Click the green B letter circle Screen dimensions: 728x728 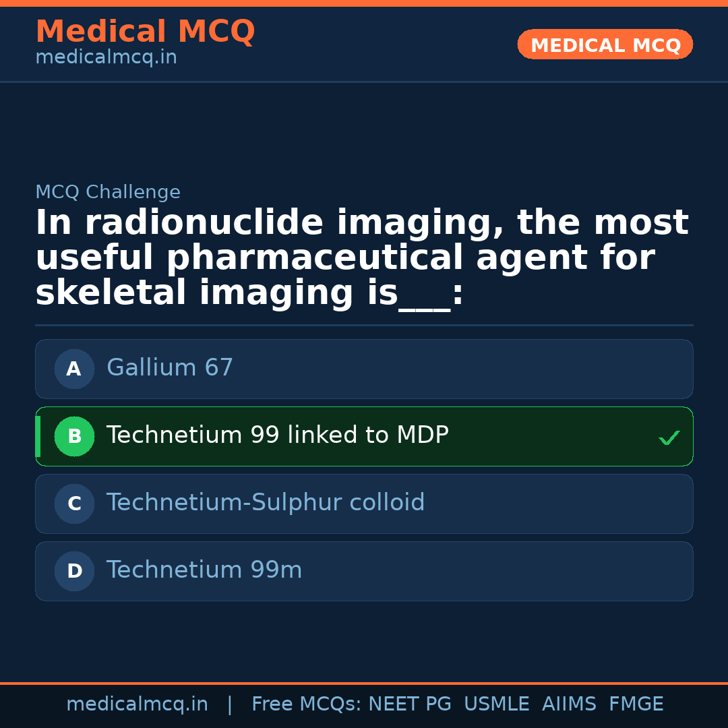coord(74,436)
